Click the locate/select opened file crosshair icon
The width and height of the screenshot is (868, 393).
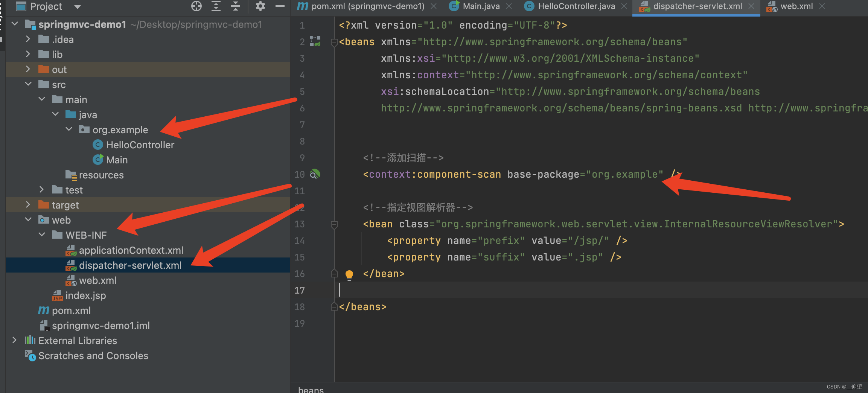196,6
